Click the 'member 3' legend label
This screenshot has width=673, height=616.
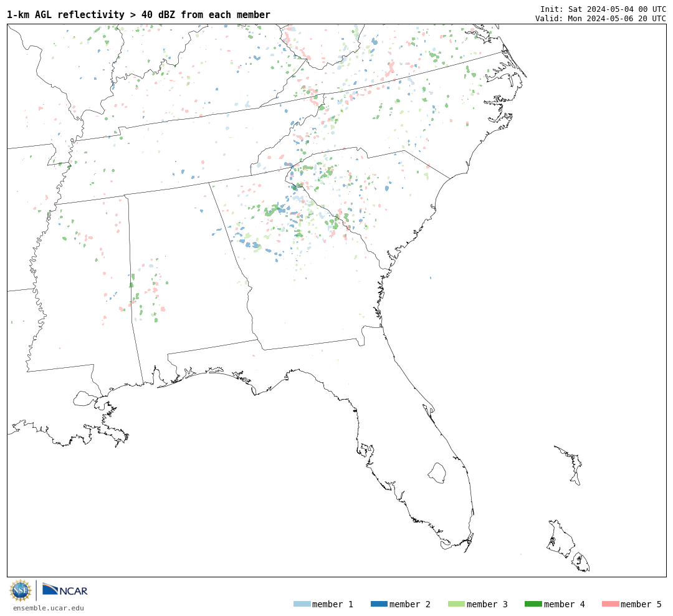(x=487, y=604)
